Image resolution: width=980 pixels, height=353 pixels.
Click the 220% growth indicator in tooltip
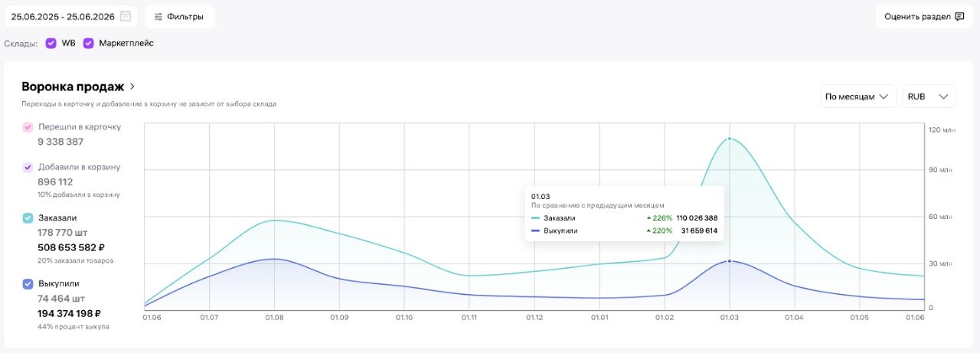click(x=659, y=230)
